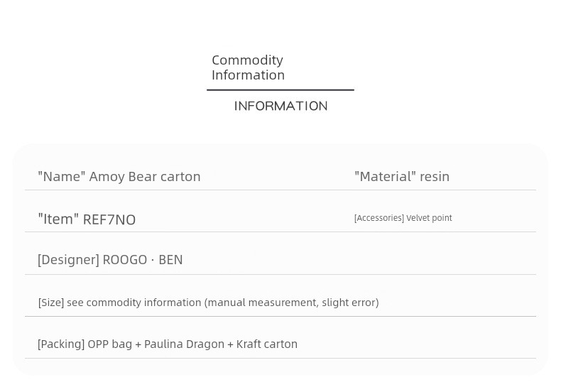Select the [Designer] ROOGO · BEN line
The width and height of the screenshot is (561, 392).
pos(110,260)
